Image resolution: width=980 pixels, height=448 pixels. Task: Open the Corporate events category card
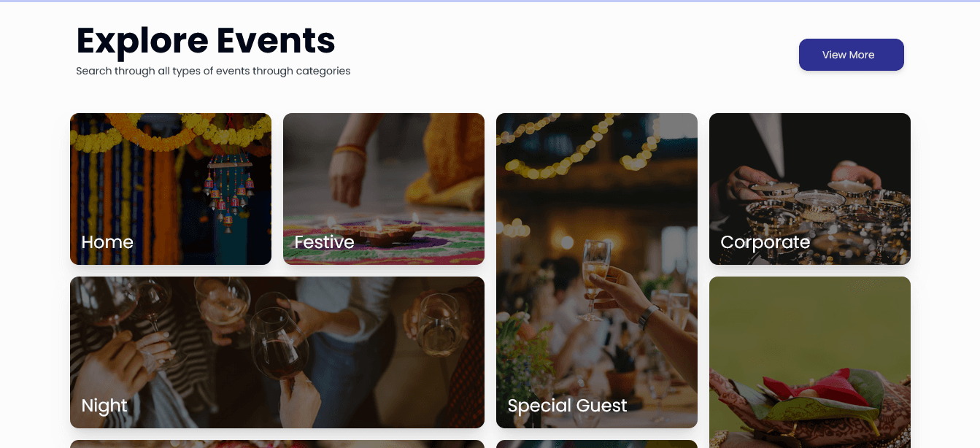point(809,188)
